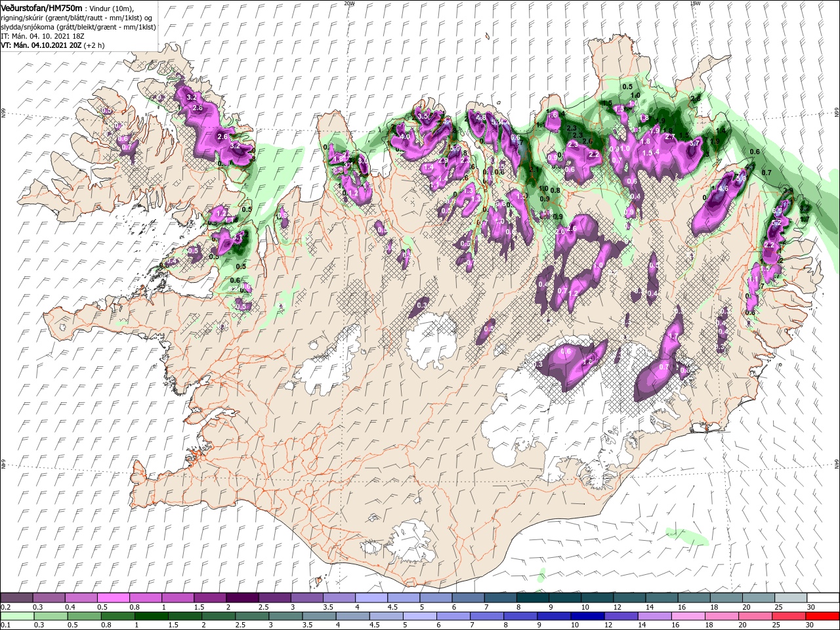Click the 'IT: Mán. 04. 10. 2021 18Z' line
Screen dimensions: 840x630
(x=44, y=37)
